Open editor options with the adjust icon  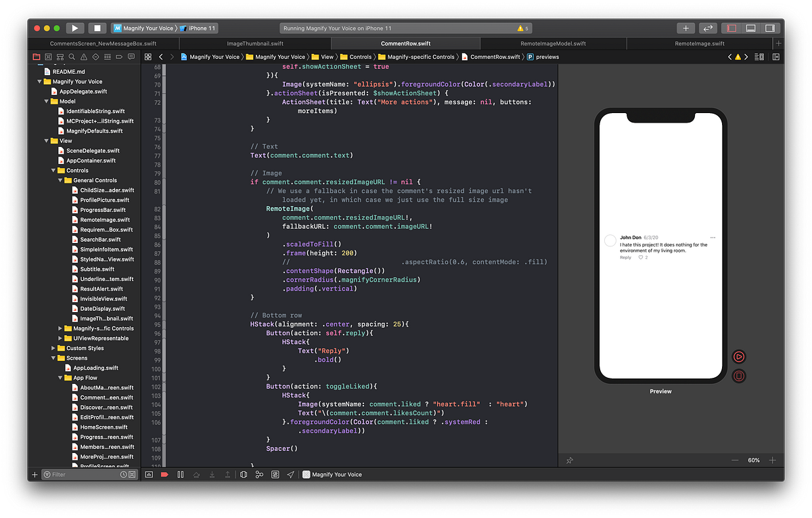[759, 58]
